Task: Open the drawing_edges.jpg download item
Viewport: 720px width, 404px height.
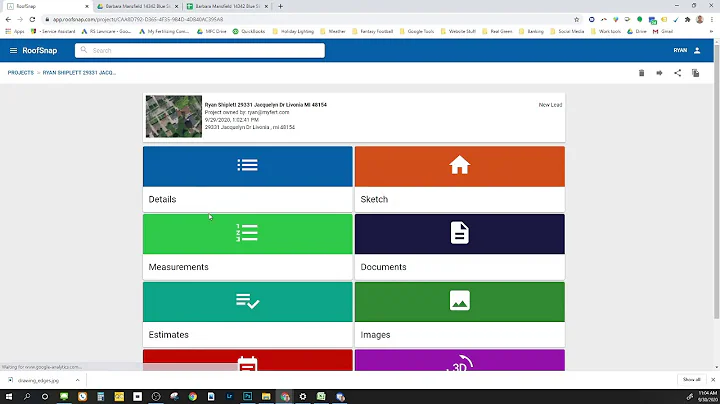Action: [39, 380]
